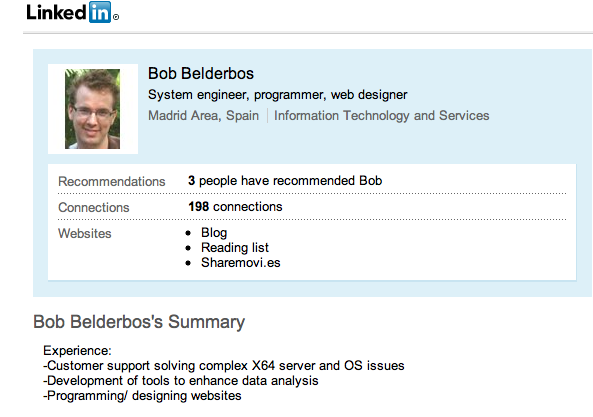The image size is (593, 417).
Task: Open the Blog website link
Action: click(214, 233)
